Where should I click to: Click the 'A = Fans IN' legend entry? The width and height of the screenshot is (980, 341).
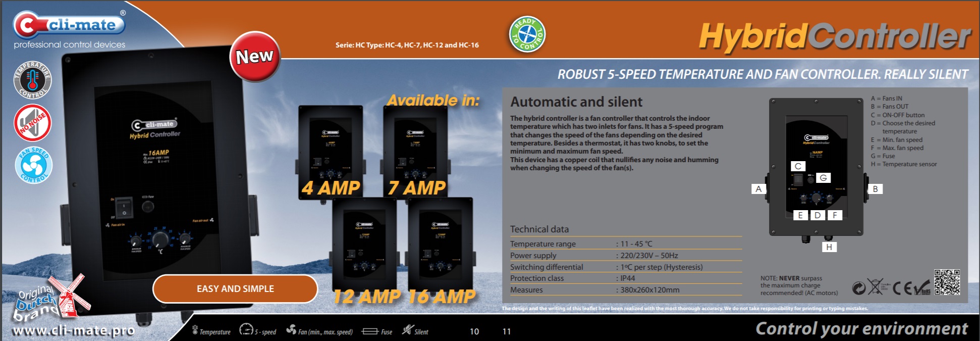click(887, 99)
